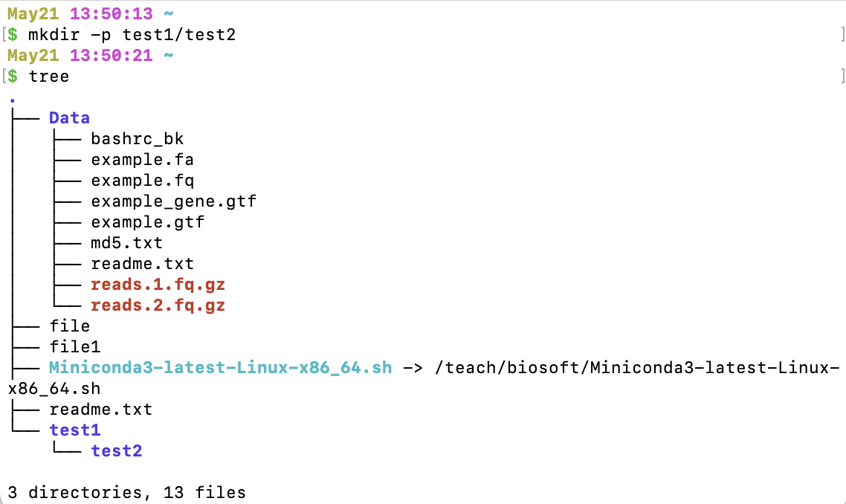Click the 3 directories, 13 files summary
The image size is (846, 504).
pyautogui.click(x=127, y=493)
